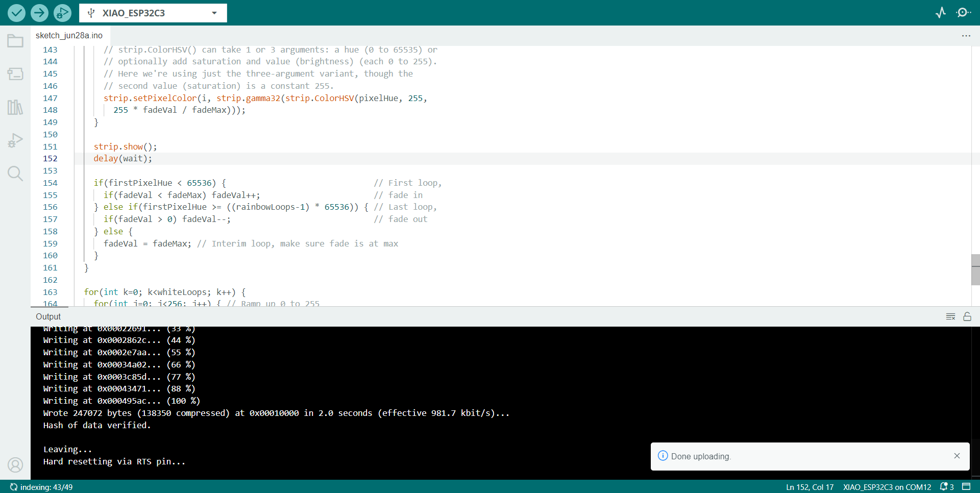Click the 'Leaving...' output line
Viewport: 980px width, 493px height.
(67, 449)
